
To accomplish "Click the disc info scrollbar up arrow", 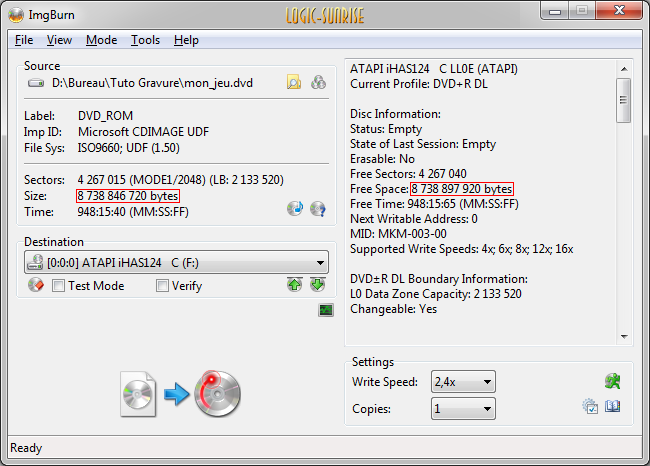I will pos(624,69).
